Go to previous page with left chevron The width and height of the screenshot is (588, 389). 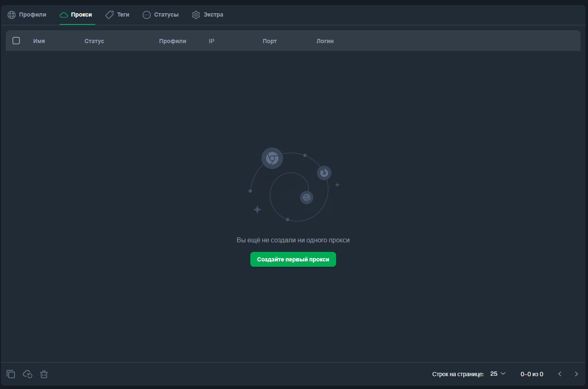coord(559,374)
